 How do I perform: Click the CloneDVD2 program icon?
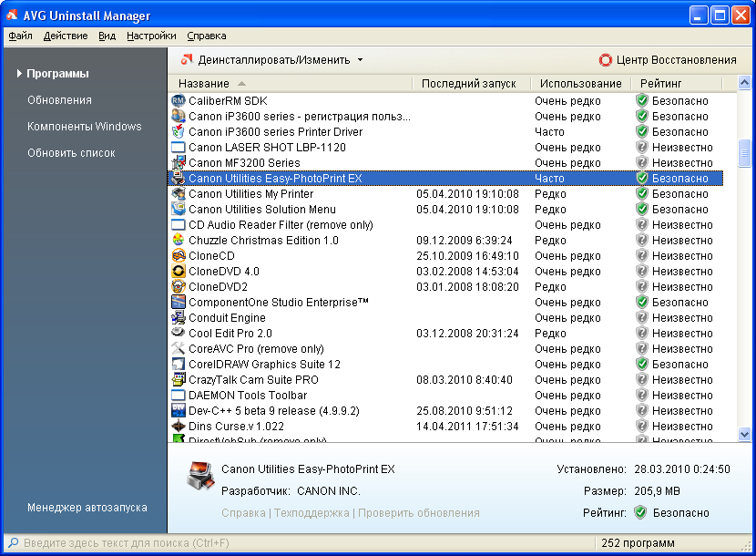point(179,286)
